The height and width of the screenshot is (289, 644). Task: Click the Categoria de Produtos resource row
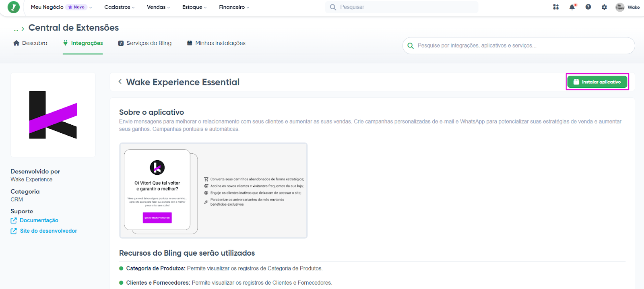(372, 268)
